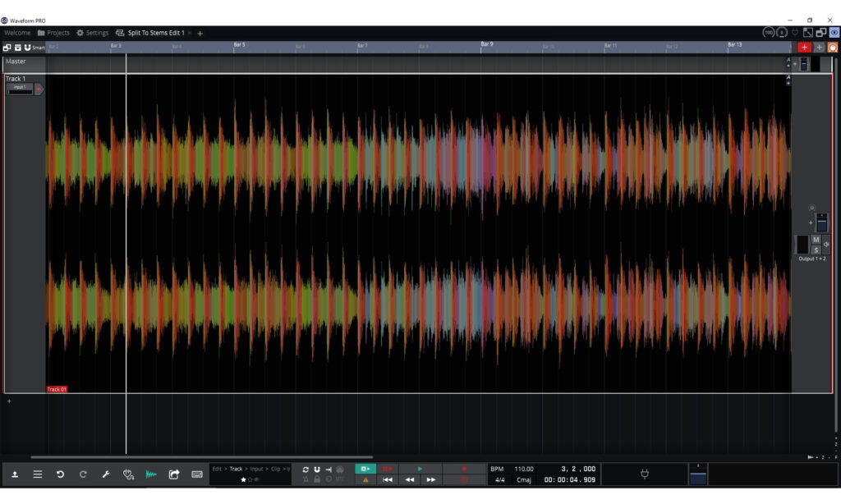Select the Track 1 header label
Image resolution: width=841 pixels, height=504 pixels.
pyautogui.click(x=16, y=79)
